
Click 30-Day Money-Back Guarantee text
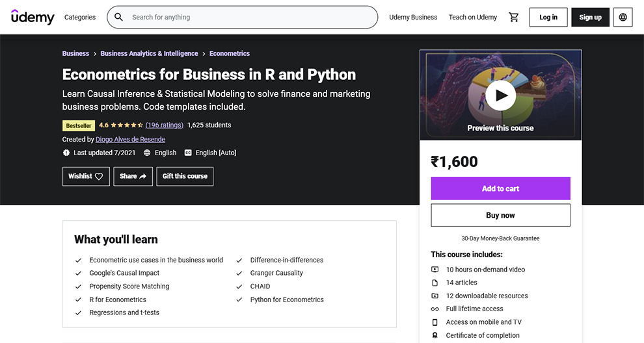pyautogui.click(x=500, y=238)
